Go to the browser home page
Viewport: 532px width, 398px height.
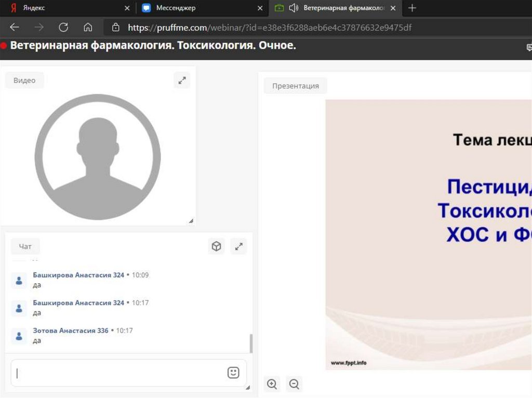coord(88,28)
